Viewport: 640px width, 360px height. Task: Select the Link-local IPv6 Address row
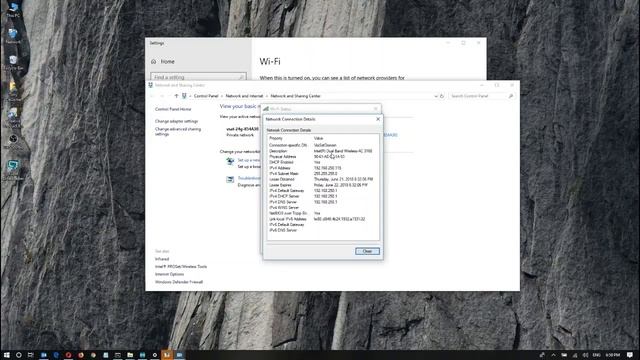click(x=323, y=219)
